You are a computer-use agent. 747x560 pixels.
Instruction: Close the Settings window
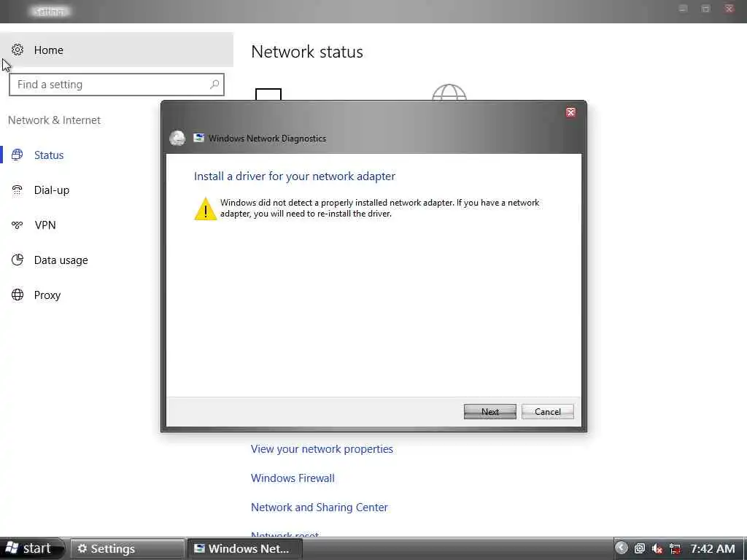click(x=729, y=9)
